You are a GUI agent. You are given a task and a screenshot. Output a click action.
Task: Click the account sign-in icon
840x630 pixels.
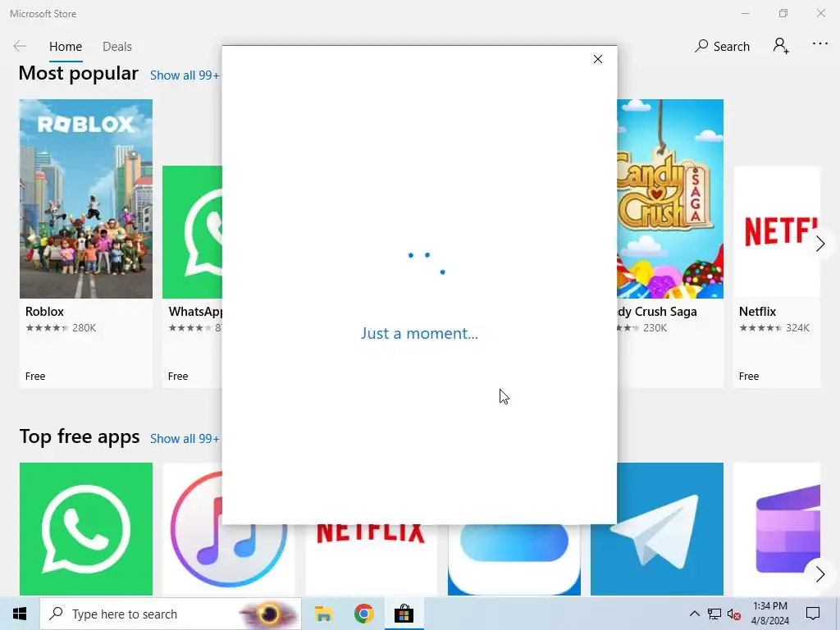pos(781,46)
